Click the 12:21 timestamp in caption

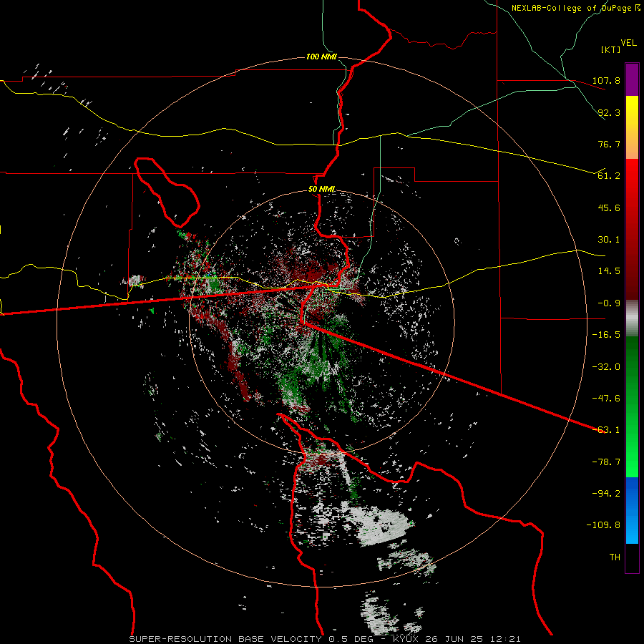coord(504,639)
